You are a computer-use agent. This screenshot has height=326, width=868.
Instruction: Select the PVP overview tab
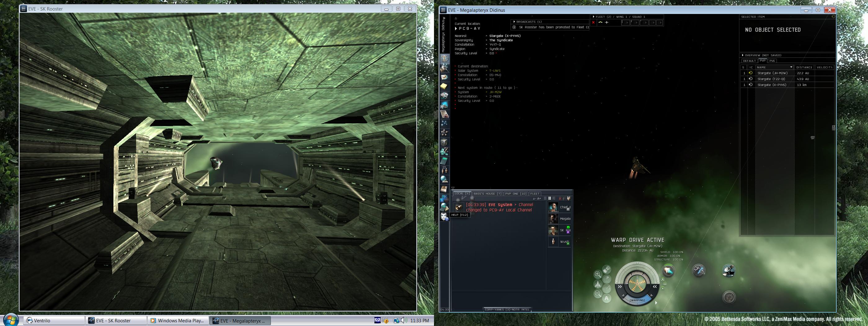pos(763,61)
